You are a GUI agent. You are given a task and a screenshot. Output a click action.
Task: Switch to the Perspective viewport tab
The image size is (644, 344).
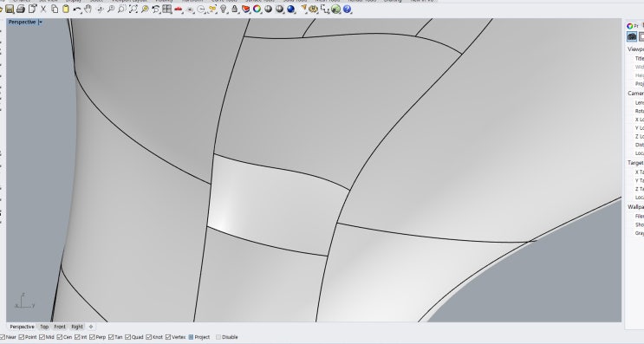click(x=22, y=327)
